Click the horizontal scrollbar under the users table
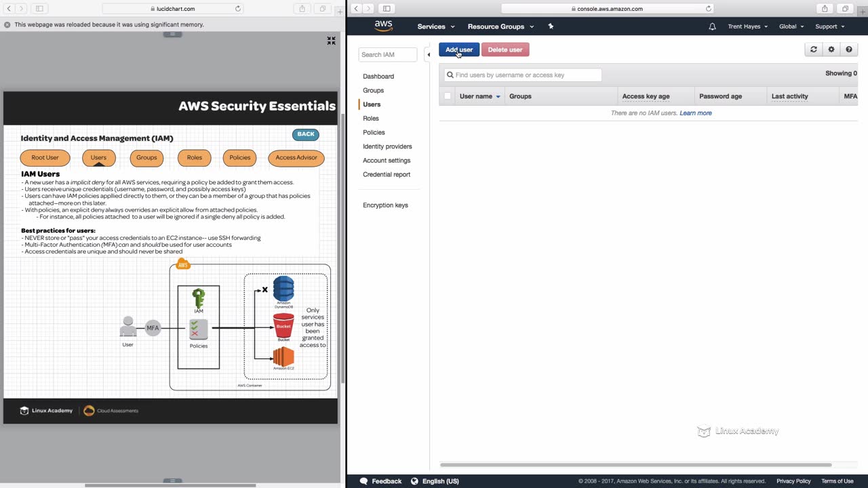This screenshot has height=488, width=868. (636, 465)
